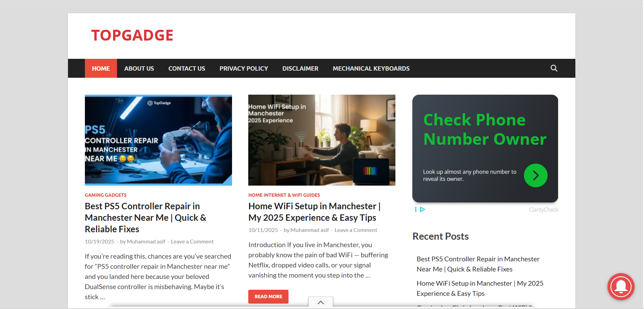Click the ad options dots icon
Viewport: 644px width, 309px height.
(416, 210)
